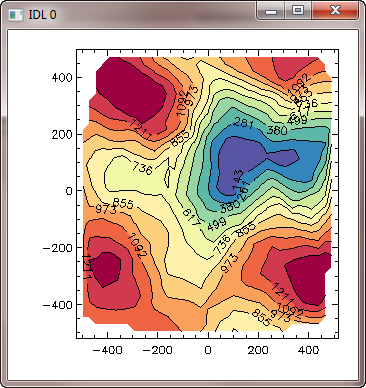Viewport: 366px width, 388px height.
Task: Click the x-axis label 0
Action: [x=208, y=350]
